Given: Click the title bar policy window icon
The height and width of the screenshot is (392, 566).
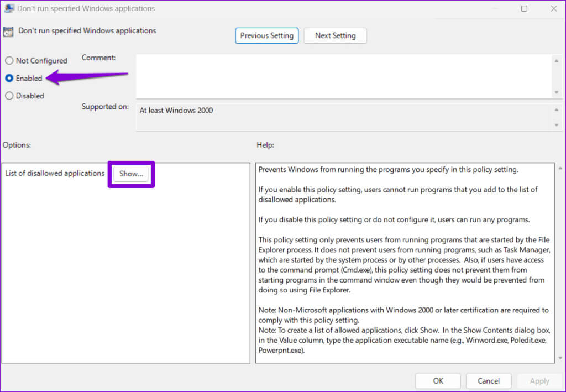Looking at the screenshot, I should click(x=9, y=8).
